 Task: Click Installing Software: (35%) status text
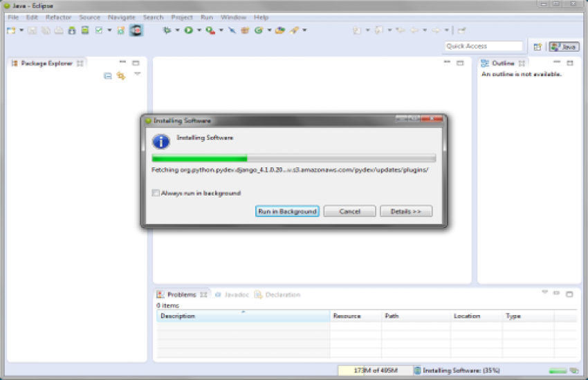461,370
